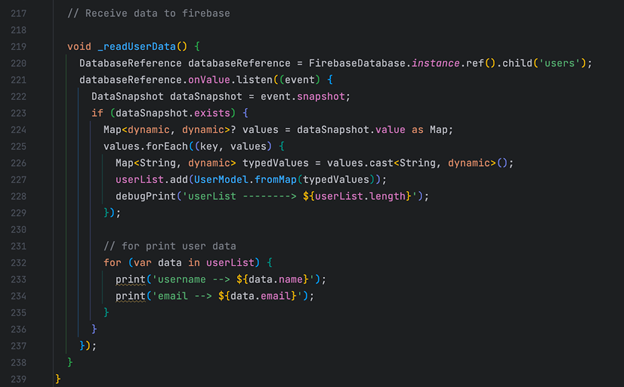Click '// for print user data' comment

pyautogui.click(x=170, y=246)
